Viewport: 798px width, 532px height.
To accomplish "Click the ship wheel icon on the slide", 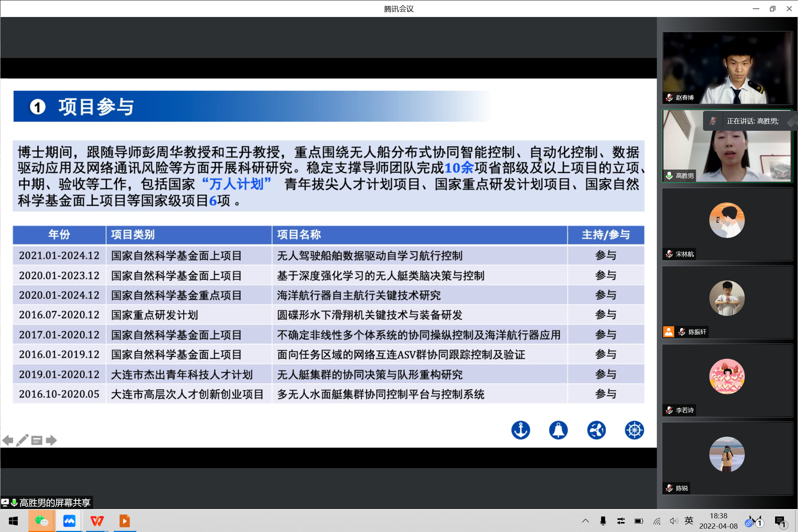I will (634, 430).
